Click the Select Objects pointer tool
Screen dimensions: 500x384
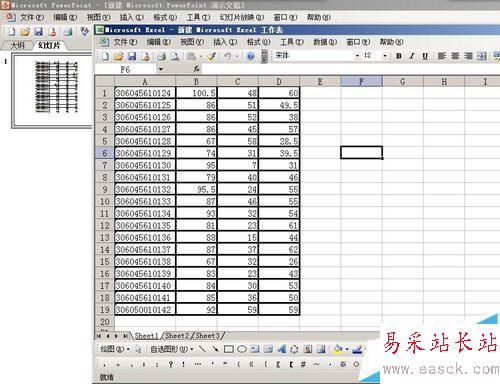pyautogui.click(x=138, y=349)
